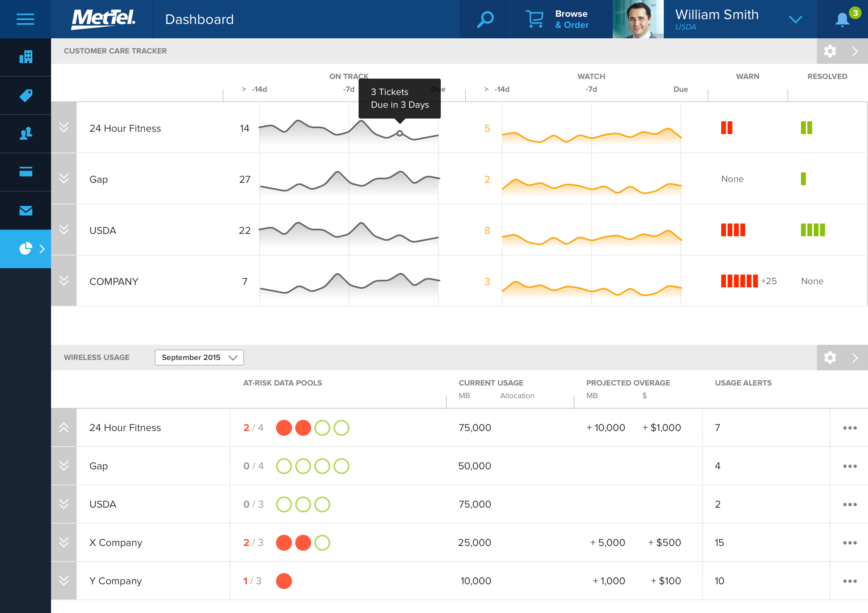Expand the 24 Hour Fitness tracker row
The height and width of the screenshot is (613, 868).
coord(64,128)
